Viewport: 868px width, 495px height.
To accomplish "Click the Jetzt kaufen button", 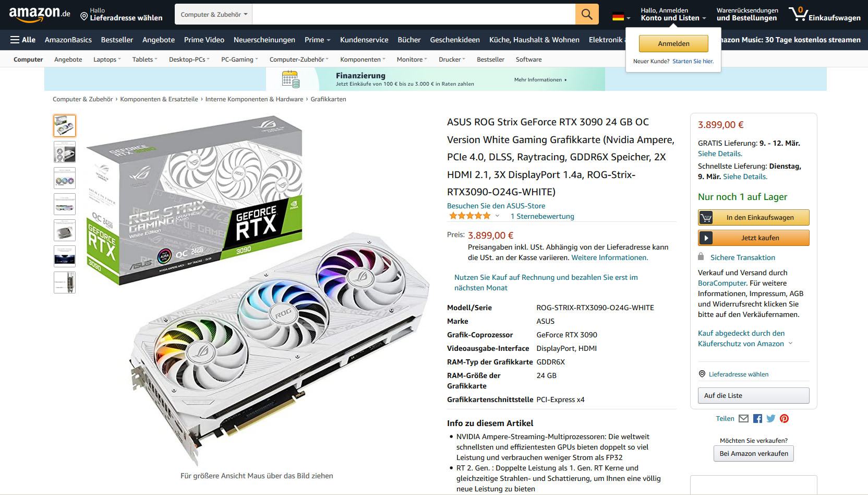I will click(x=754, y=238).
